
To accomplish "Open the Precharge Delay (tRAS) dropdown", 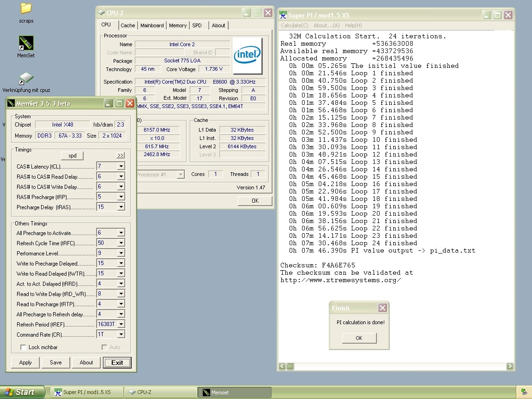I will point(121,207).
